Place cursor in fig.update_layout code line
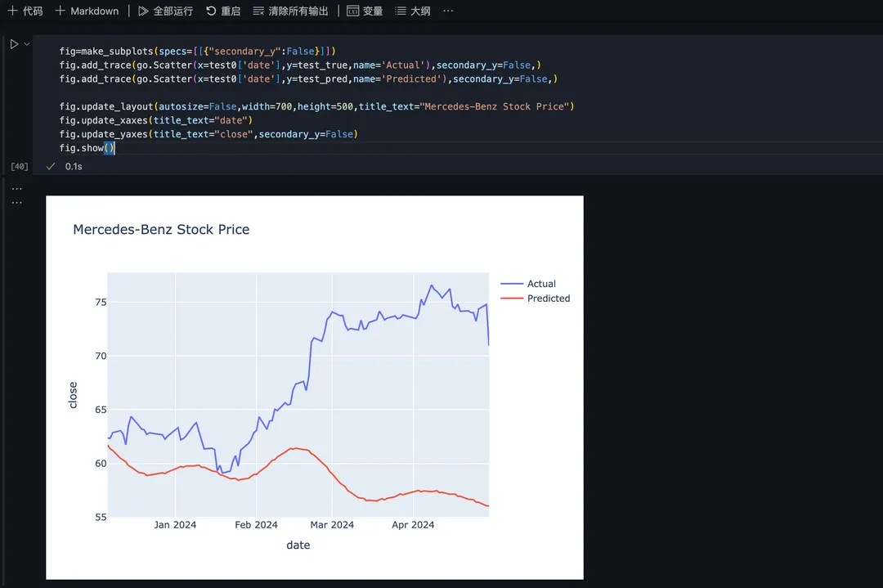 click(x=316, y=106)
